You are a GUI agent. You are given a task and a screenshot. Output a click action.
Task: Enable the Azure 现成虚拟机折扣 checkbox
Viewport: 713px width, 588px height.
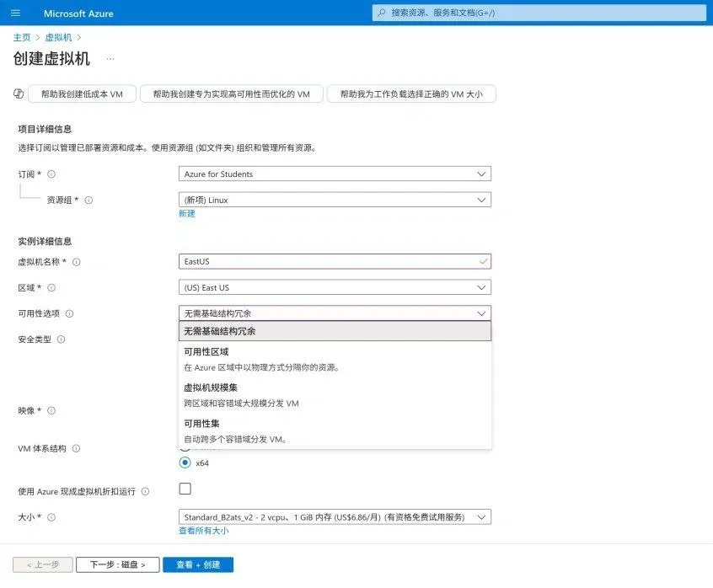click(185, 489)
